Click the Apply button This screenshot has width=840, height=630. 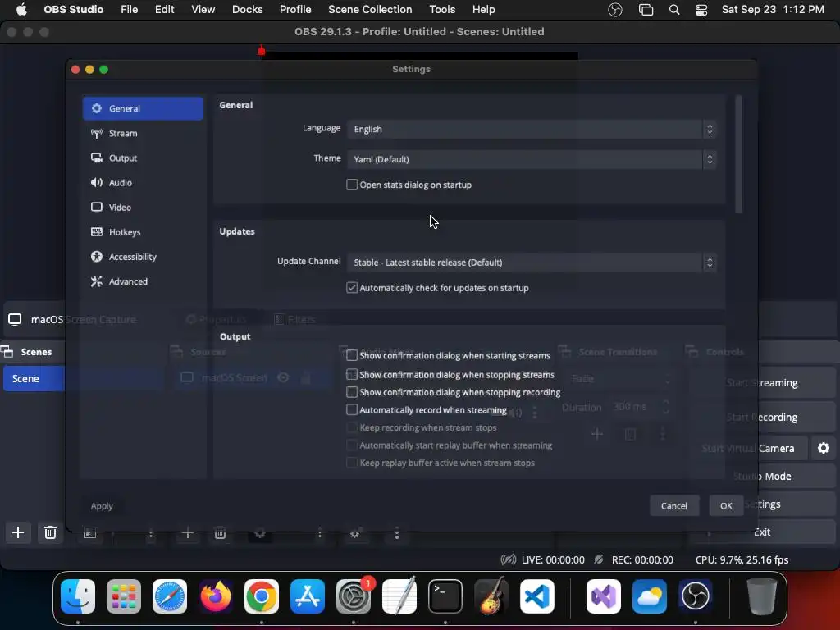[102, 505]
